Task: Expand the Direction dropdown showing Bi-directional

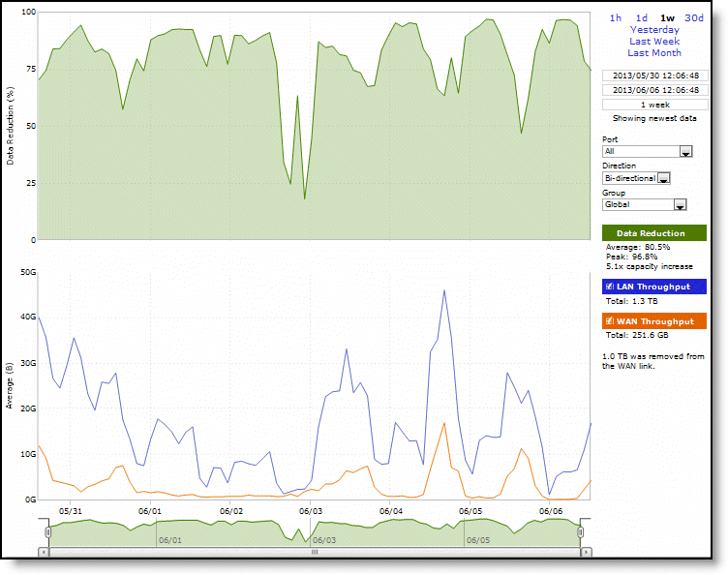Action: (x=636, y=178)
